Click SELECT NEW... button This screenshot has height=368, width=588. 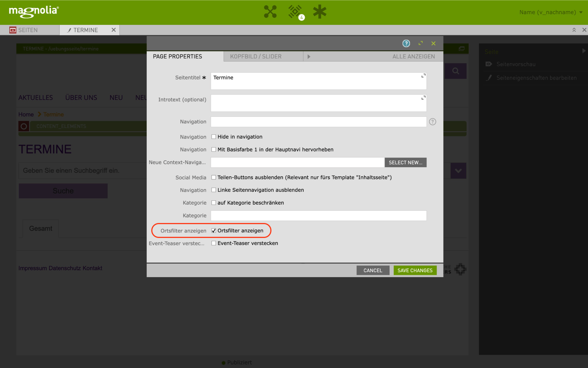click(405, 162)
